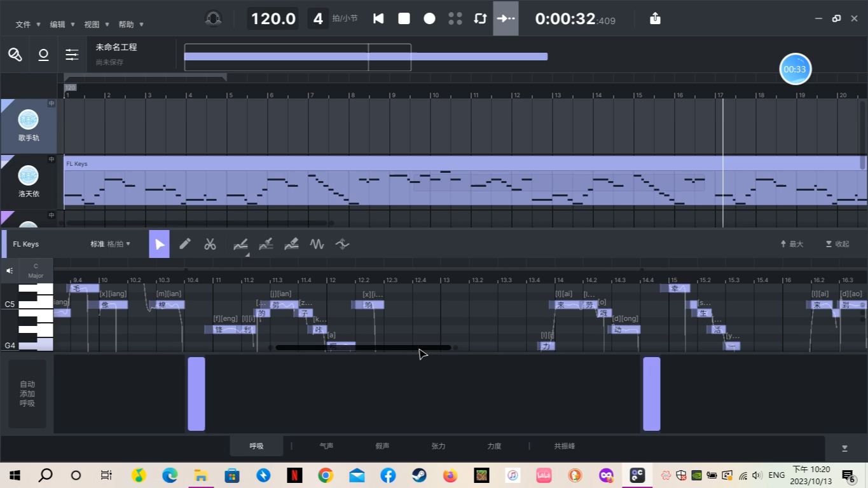The height and width of the screenshot is (488, 868).
Task: Toggle the piano roll speaker icon
Action: (x=10, y=271)
